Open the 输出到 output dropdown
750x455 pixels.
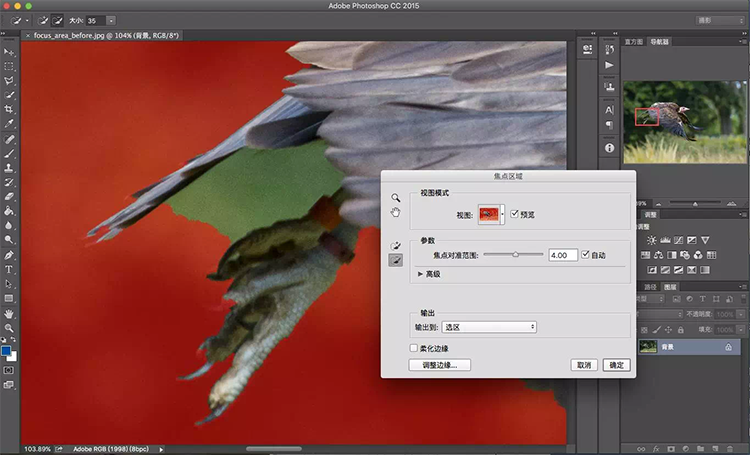(x=489, y=327)
